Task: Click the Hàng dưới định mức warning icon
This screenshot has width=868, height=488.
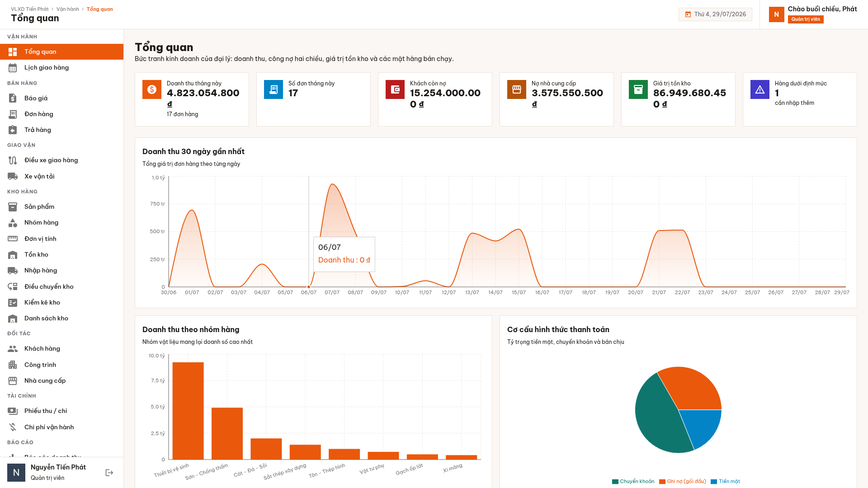Action: pos(760,89)
